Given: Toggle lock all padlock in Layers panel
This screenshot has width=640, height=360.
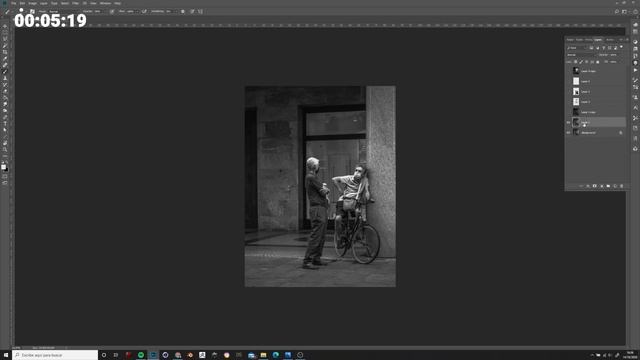Looking at the screenshot, I should coord(598,62).
